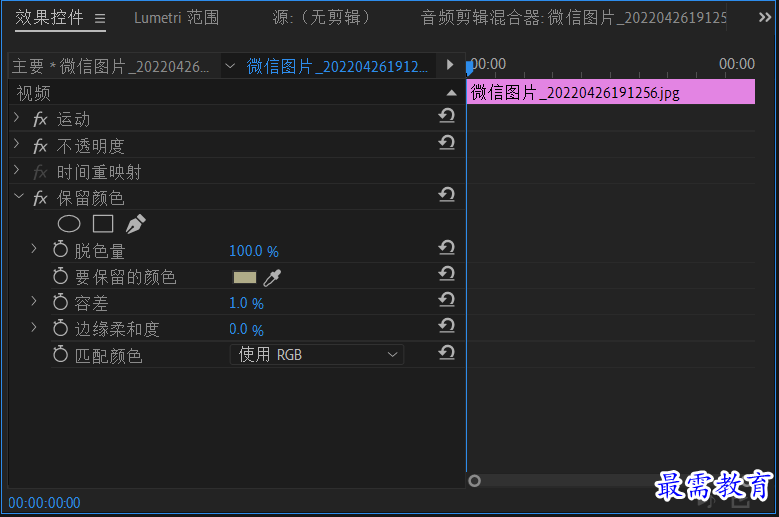779x517 pixels.
Task: Open the 效果控件 panel menu icon
Action: point(100,19)
